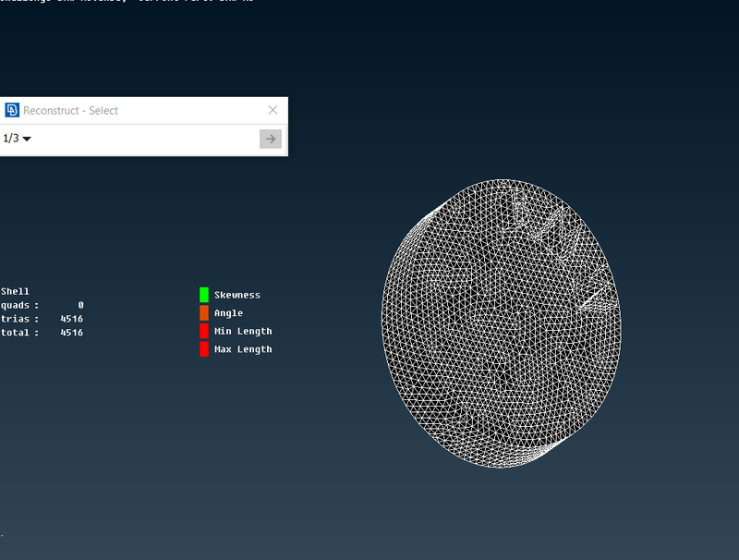
Task: Click the Shell heading text
Action: [x=15, y=291]
